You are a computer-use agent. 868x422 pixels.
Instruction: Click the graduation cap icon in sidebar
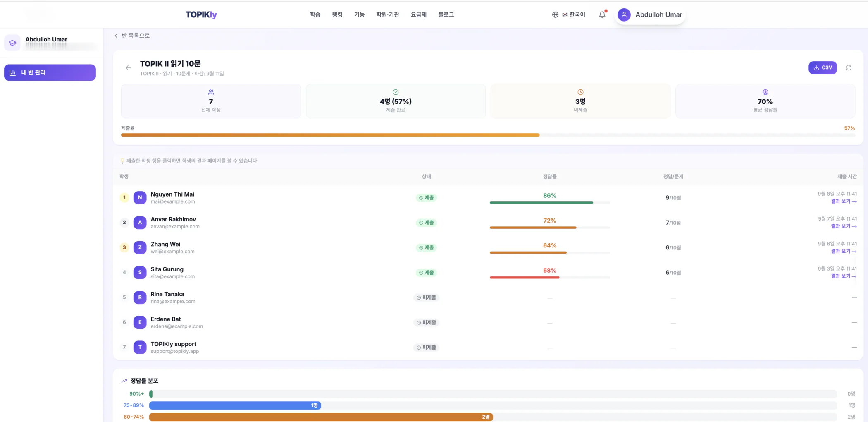point(12,43)
